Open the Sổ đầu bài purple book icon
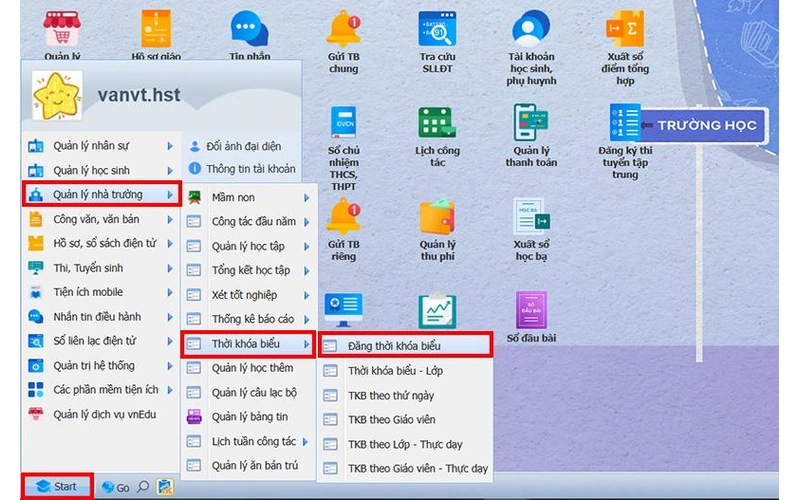This screenshot has width=800, height=500. 531,310
